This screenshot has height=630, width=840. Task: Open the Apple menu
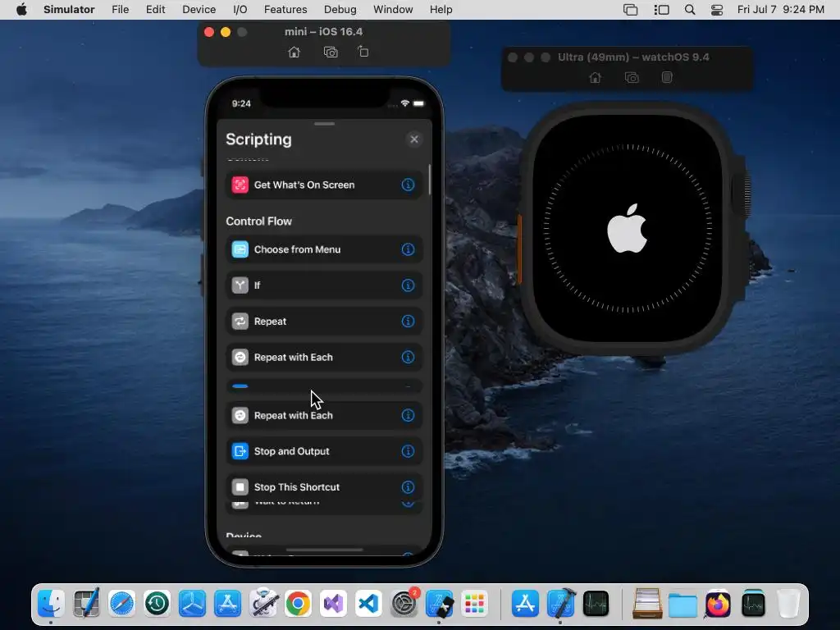click(21, 10)
